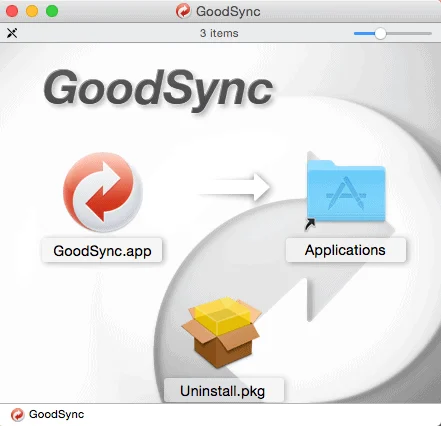The width and height of the screenshot is (441, 426).
Task: Close the GoodSync window with red button
Action: pos(12,11)
